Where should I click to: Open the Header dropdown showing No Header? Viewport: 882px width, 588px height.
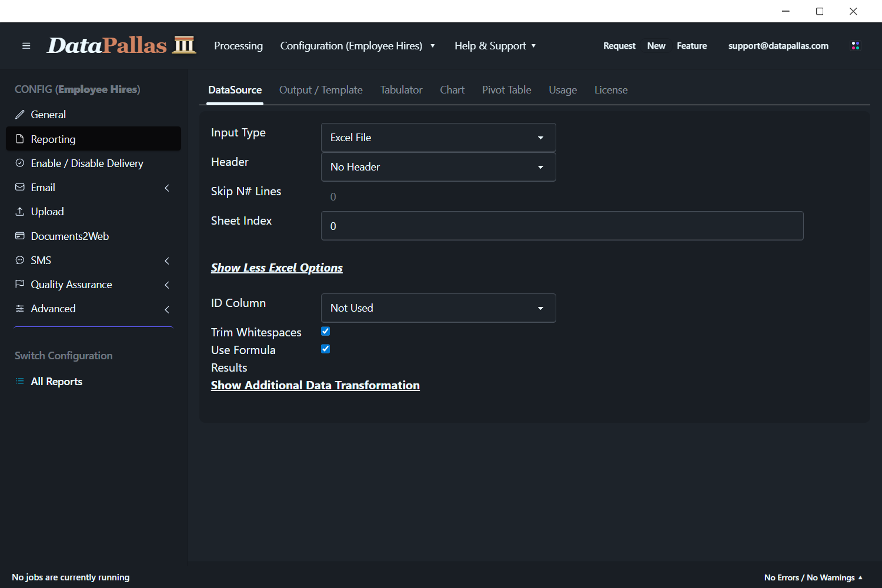pyautogui.click(x=439, y=167)
